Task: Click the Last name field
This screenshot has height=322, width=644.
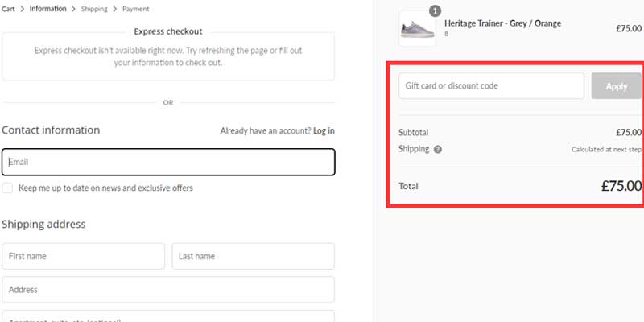Action: (x=253, y=256)
